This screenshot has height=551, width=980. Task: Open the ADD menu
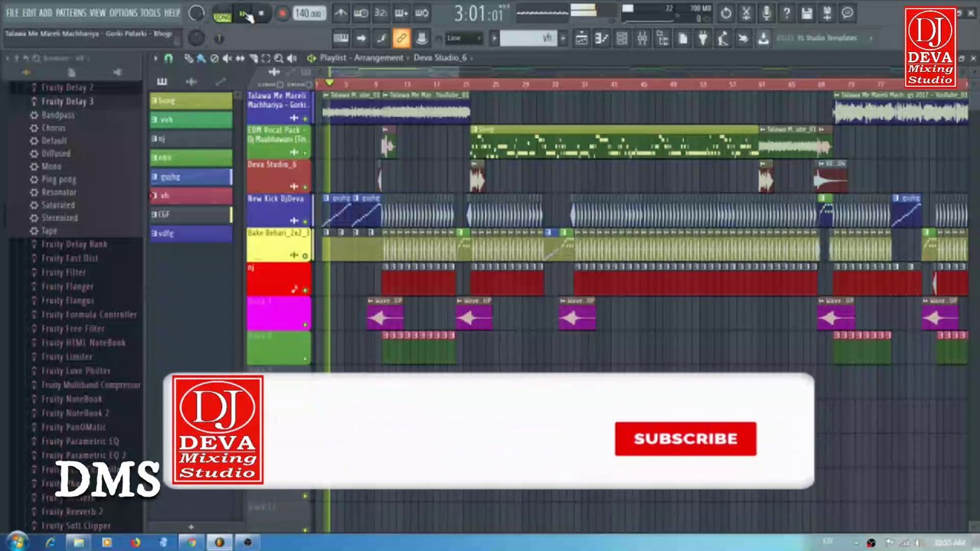pyautogui.click(x=46, y=13)
